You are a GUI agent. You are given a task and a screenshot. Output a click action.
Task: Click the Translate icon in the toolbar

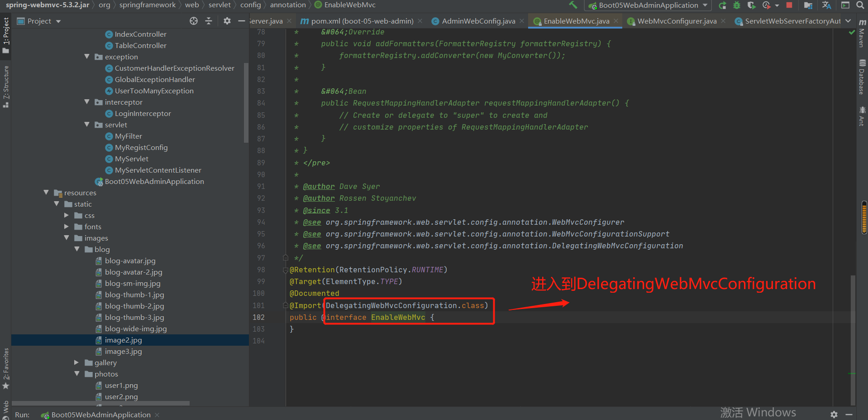pos(826,5)
